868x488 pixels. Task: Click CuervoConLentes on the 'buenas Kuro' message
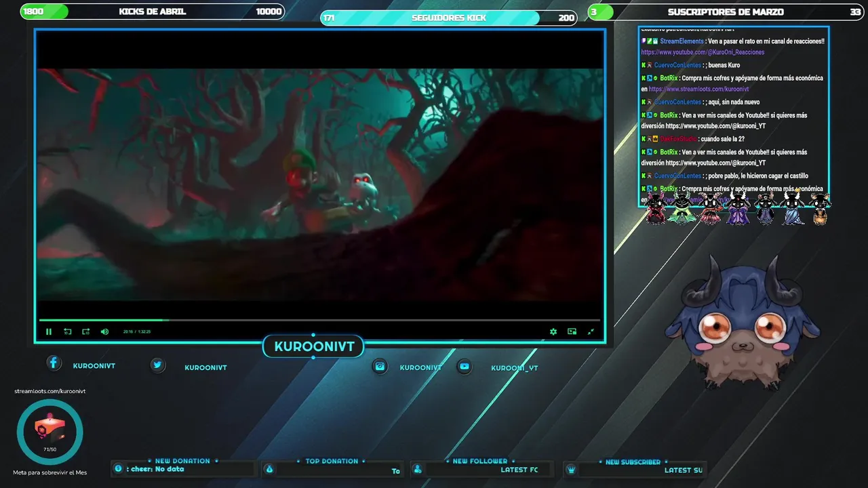(677, 65)
